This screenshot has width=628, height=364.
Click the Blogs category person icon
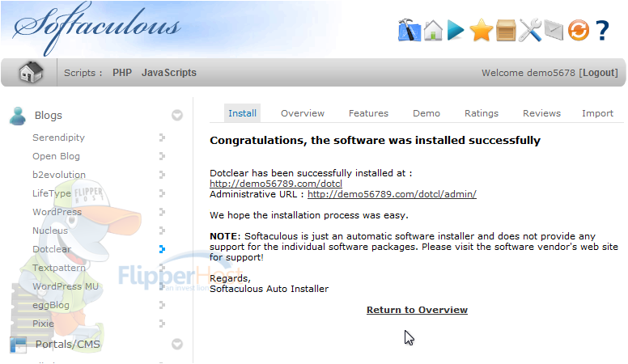pyautogui.click(x=18, y=116)
